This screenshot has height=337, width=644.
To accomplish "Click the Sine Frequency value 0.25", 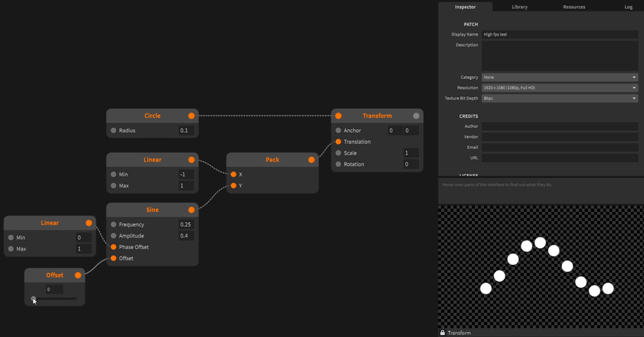I will pyautogui.click(x=186, y=224).
